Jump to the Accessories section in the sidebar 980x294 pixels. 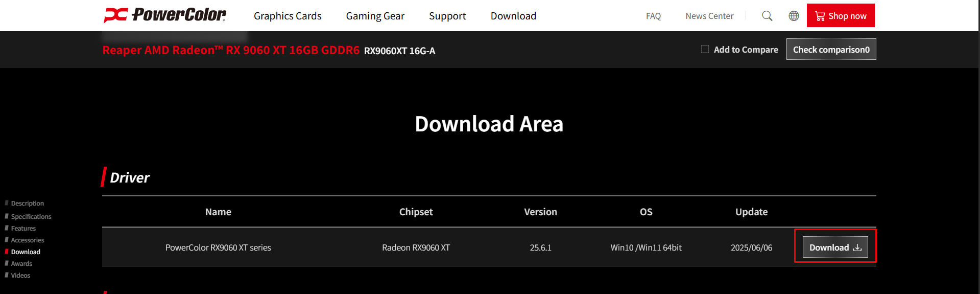(x=27, y=240)
